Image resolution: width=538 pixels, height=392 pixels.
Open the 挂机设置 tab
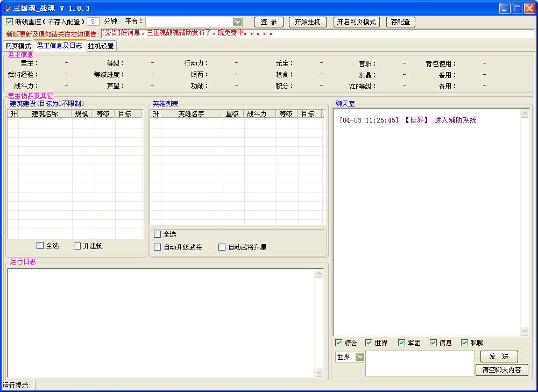pos(101,46)
